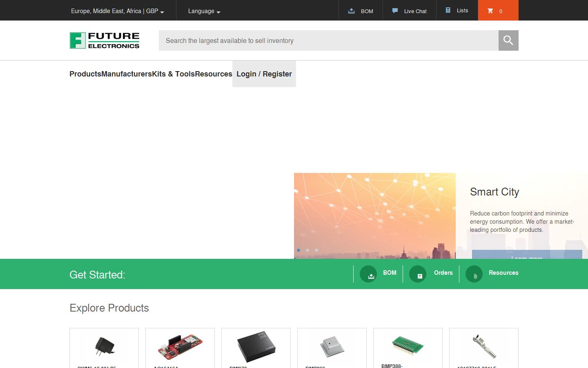This screenshot has width=588, height=368.
Task: Click the Resources paperclip circle icon
Action: click(x=474, y=274)
